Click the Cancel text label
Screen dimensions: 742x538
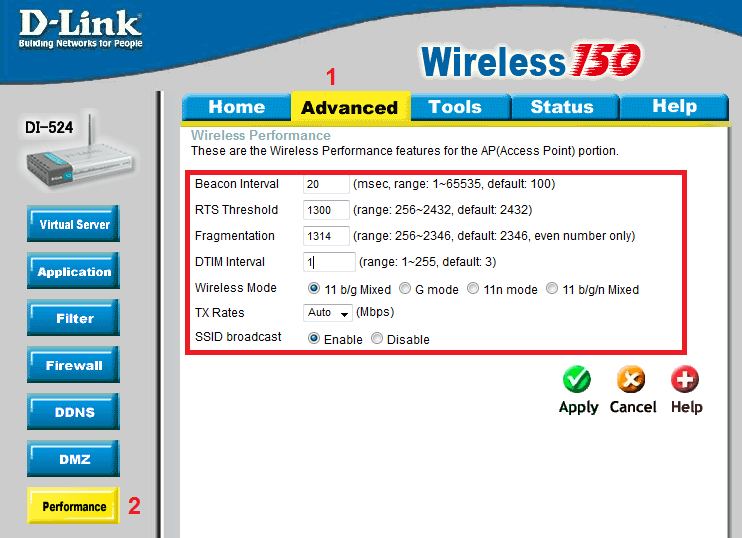coord(633,407)
